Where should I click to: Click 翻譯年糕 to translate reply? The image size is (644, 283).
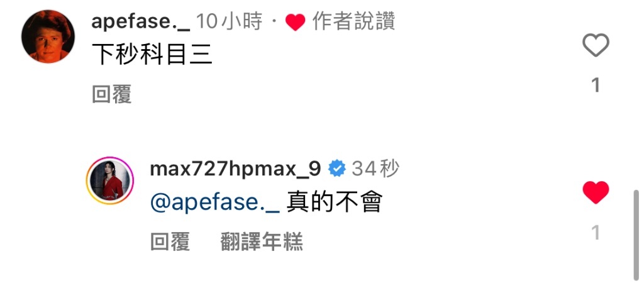tap(262, 241)
